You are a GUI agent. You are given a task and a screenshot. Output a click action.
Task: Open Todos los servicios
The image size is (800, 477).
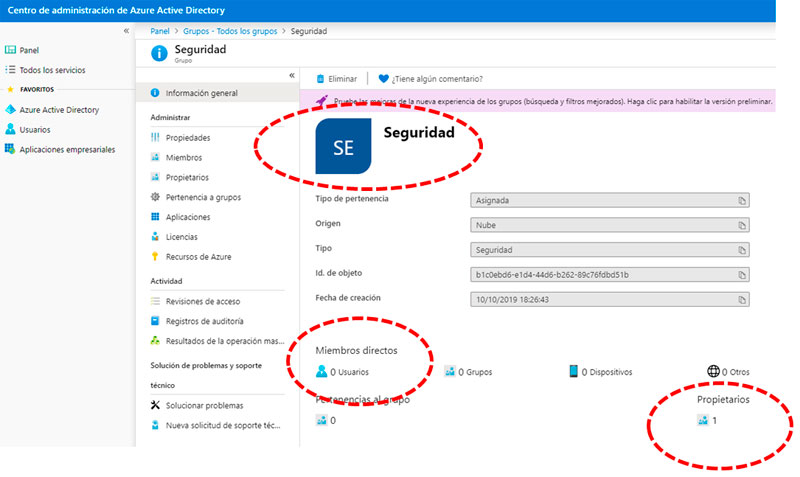[53, 70]
